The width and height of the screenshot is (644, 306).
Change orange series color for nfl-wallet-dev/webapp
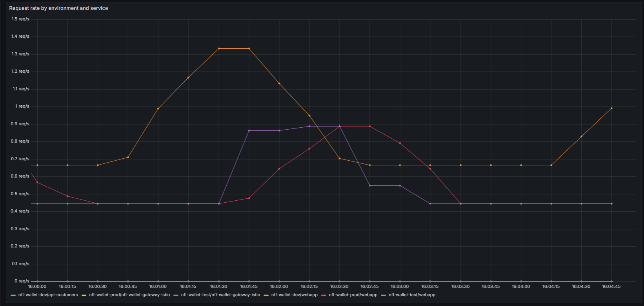[266, 295]
